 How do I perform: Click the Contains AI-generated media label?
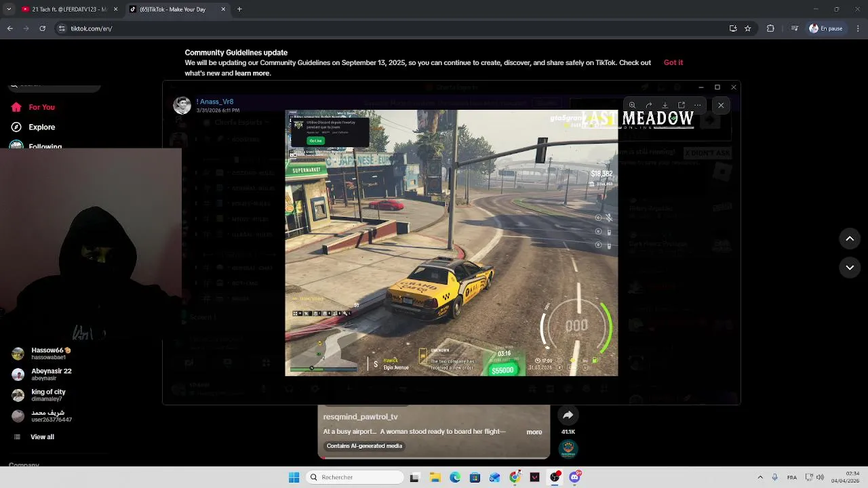(x=365, y=446)
